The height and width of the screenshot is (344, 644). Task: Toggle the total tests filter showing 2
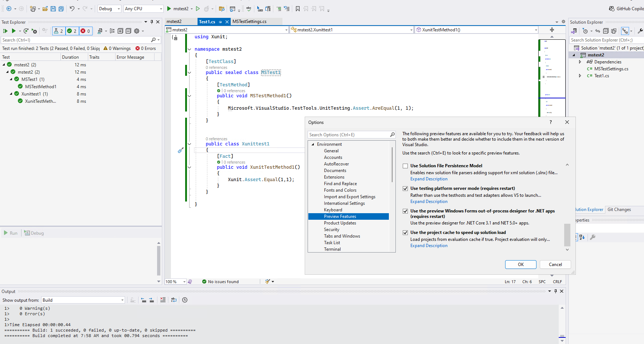59,31
